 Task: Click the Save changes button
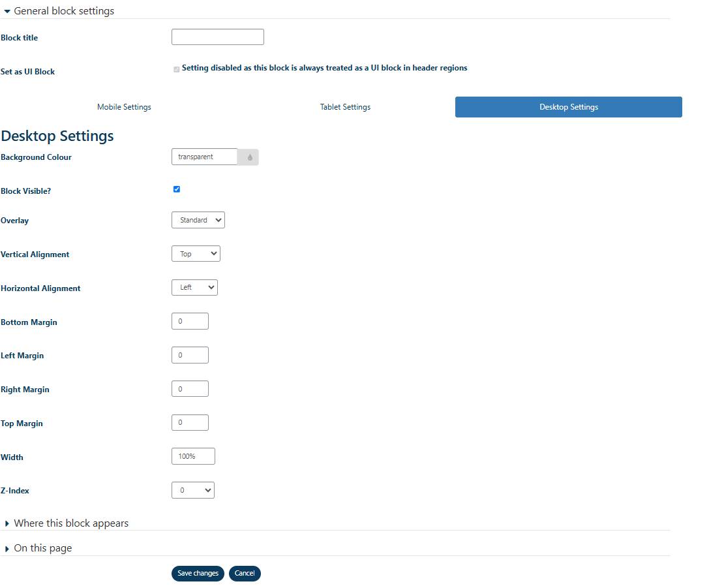click(198, 573)
